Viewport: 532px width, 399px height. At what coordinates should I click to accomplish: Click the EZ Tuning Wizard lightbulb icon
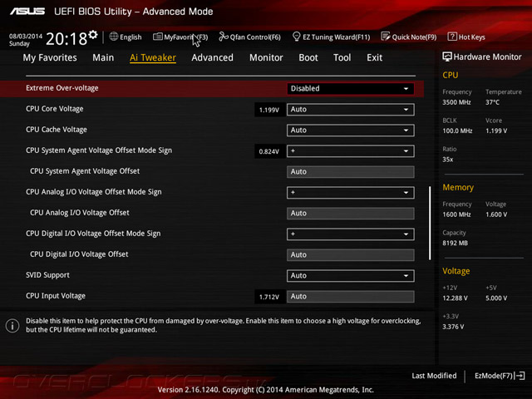pos(296,37)
